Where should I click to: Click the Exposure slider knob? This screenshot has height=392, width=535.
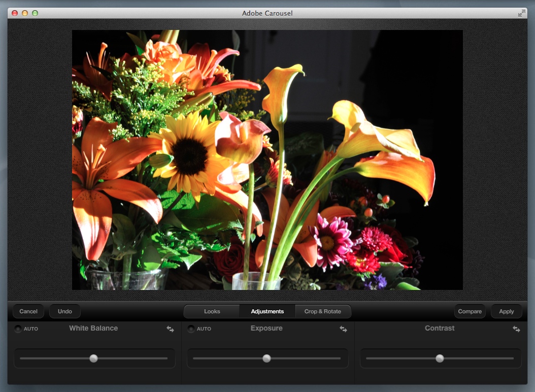click(266, 358)
